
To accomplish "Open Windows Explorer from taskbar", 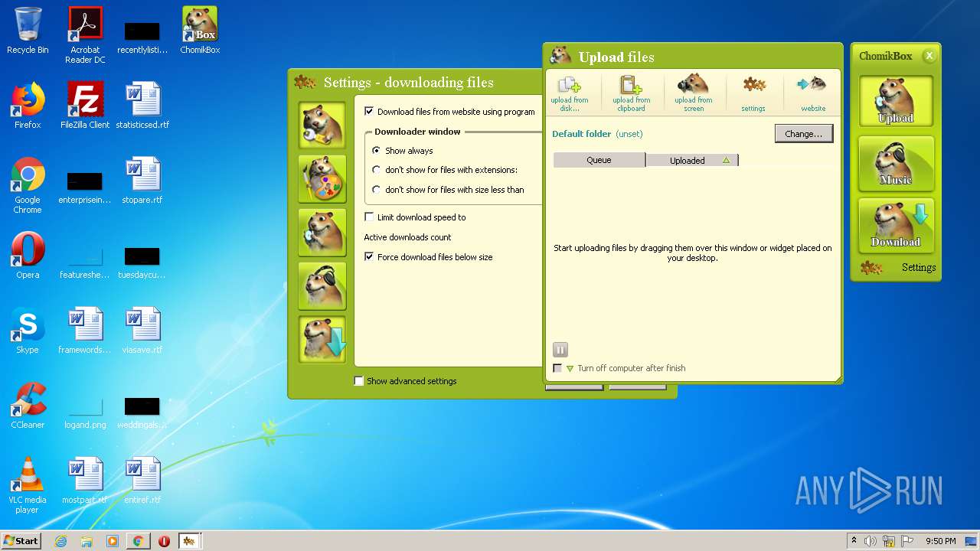I will click(87, 541).
